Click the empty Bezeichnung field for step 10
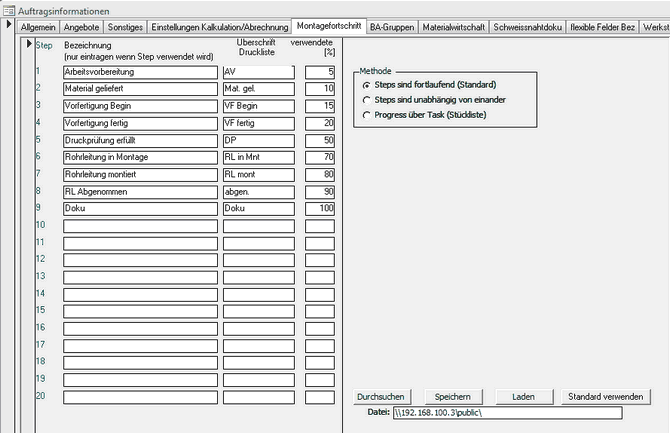Image resolution: width=670 pixels, height=433 pixels. [x=139, y=226]
